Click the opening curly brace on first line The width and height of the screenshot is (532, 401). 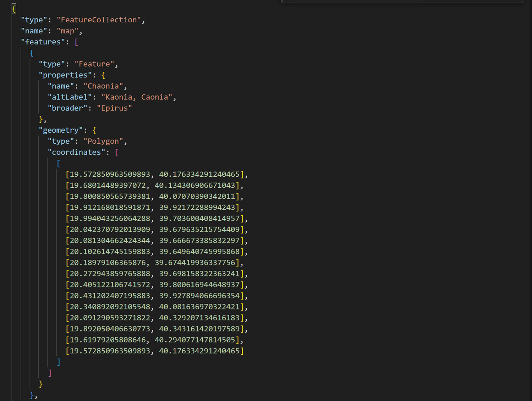pos(14,9)
